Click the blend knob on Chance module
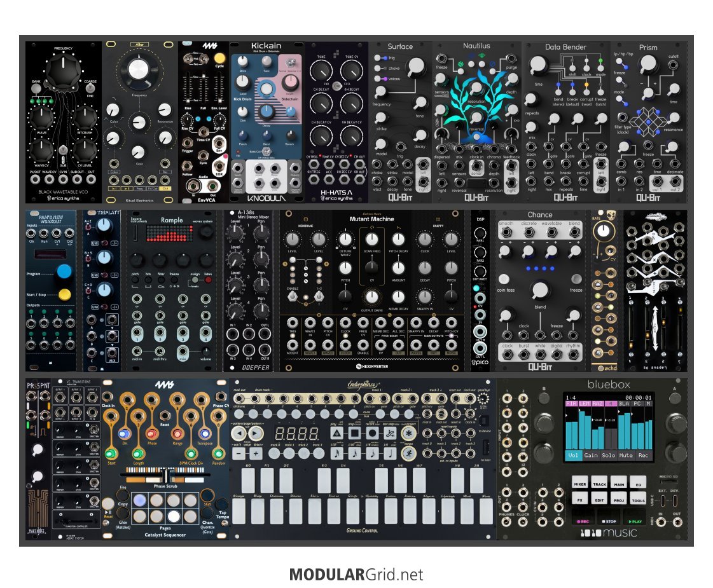The width and height of the screenshot is (713, 588). tap(540, 290)
